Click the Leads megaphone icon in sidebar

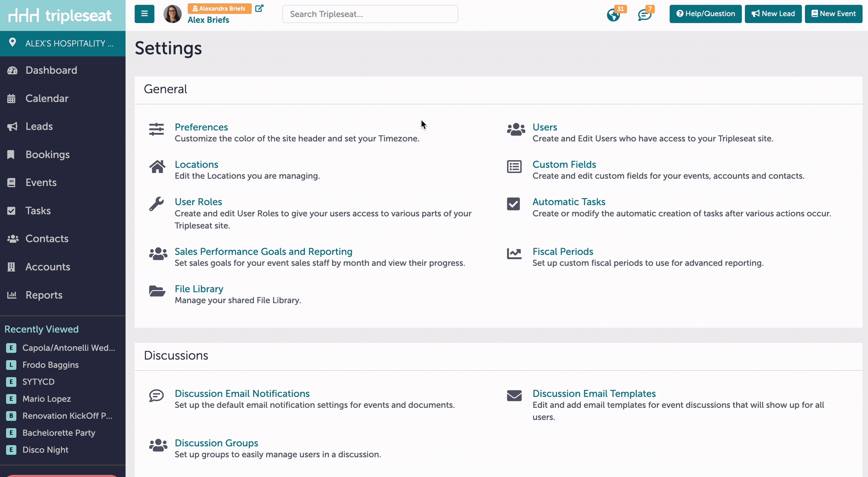pos(12,127)
